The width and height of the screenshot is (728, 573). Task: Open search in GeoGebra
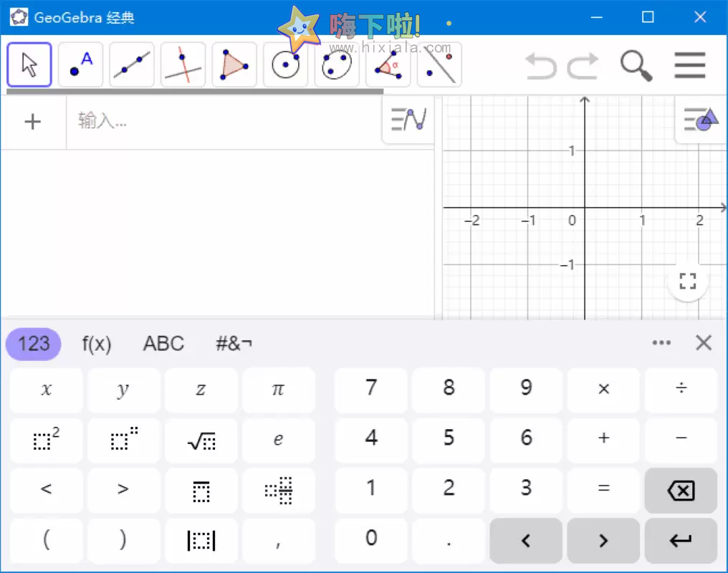(636, 65)
